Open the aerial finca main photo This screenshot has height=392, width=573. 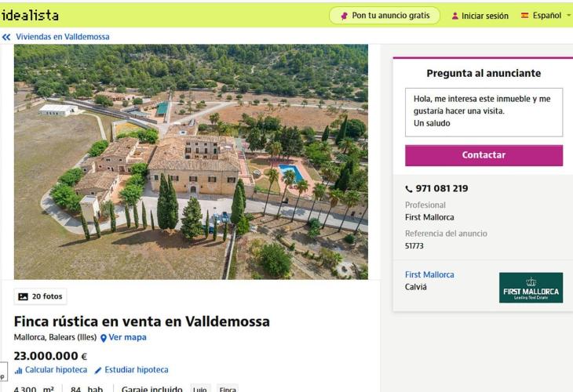pyautogui.click(x=191, y=162)
